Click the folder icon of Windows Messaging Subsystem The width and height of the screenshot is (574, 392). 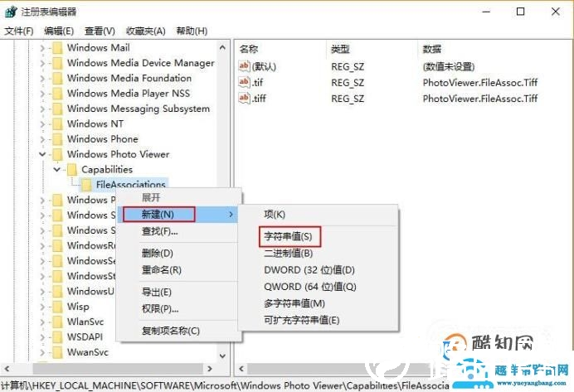click(x=57, y=109)
